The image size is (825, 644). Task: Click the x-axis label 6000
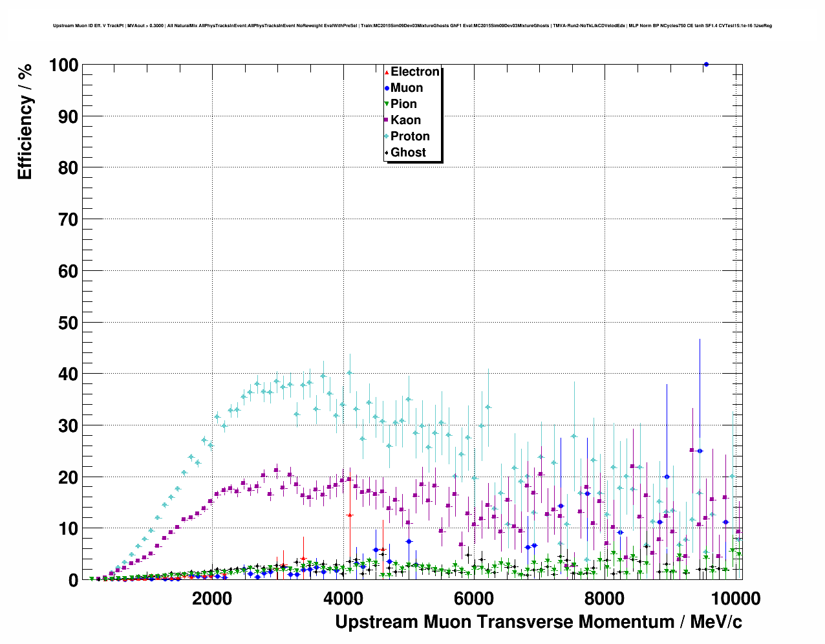(473, 599)
